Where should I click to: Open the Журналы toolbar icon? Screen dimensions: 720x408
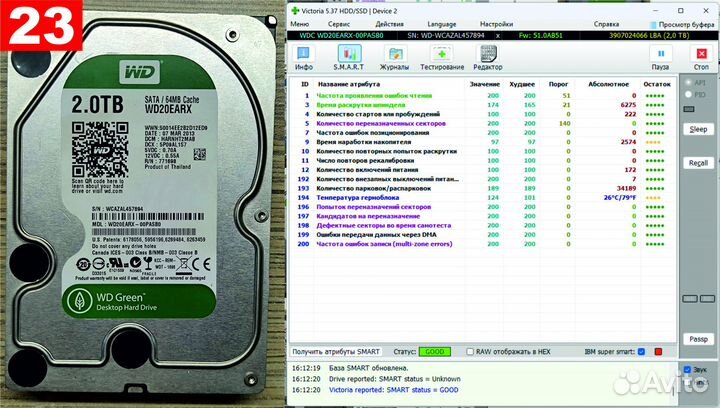click(x=394, y=58)
